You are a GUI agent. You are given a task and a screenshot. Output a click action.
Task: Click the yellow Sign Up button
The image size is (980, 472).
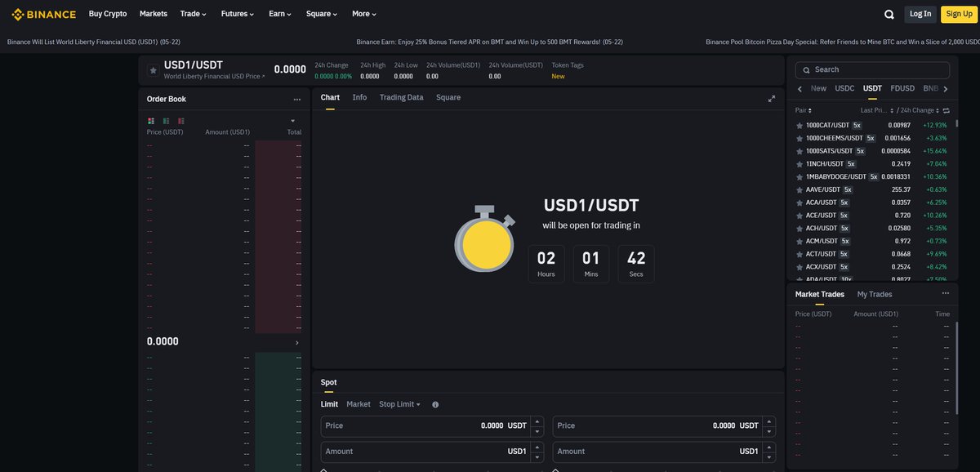click(958, 14)
